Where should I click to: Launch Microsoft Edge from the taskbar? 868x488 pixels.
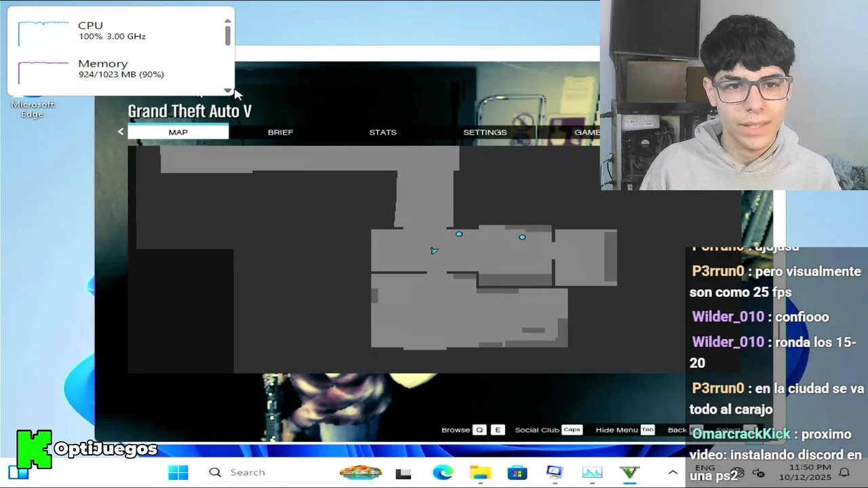442,472
